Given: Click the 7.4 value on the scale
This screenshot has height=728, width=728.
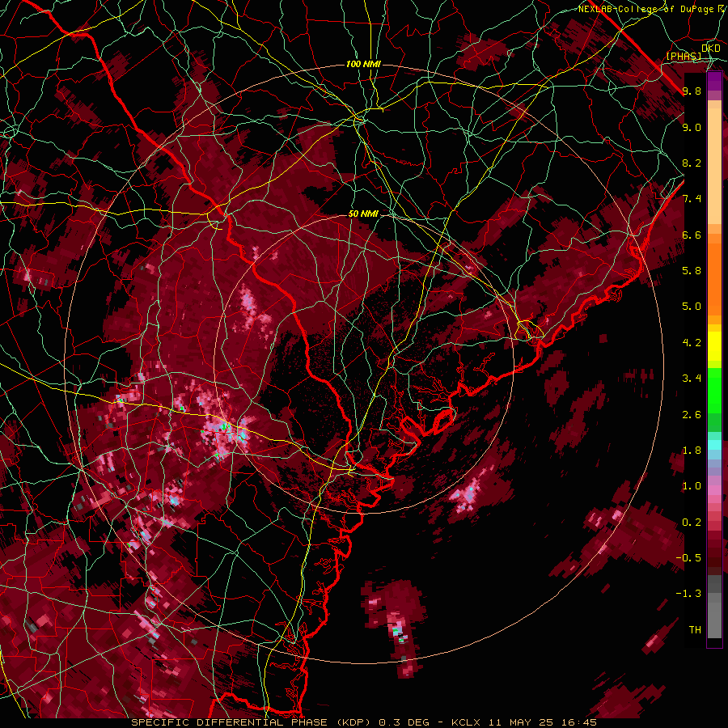Looking at the screenshot, I should pos(692,199).
